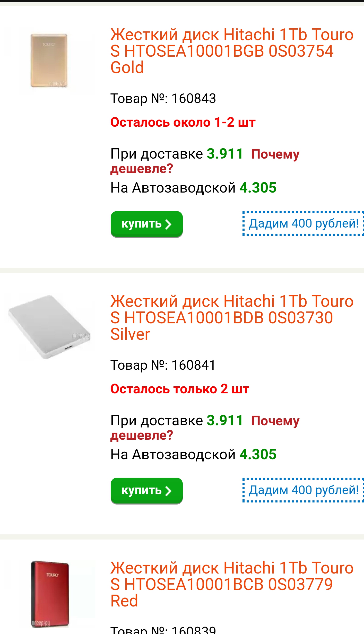364x634 pixels.
Task: Tap 'Дадим 400 рублей!' under Silver drive
Action: 303,490
